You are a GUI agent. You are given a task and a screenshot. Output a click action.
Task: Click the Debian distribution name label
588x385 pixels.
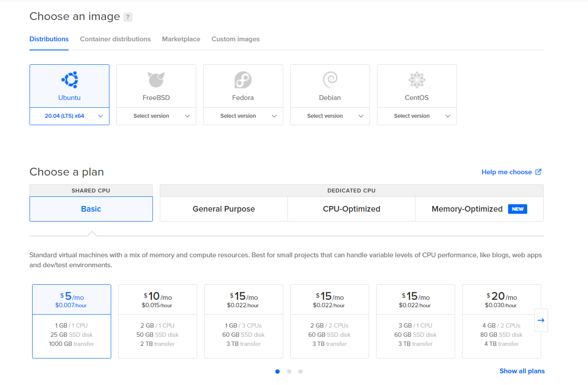click(330, 98)
